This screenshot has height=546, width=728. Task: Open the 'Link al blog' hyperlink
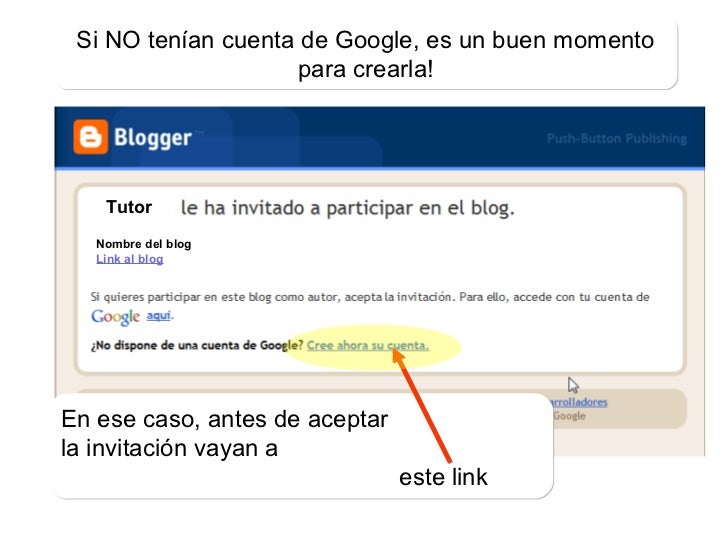[130, 259]
